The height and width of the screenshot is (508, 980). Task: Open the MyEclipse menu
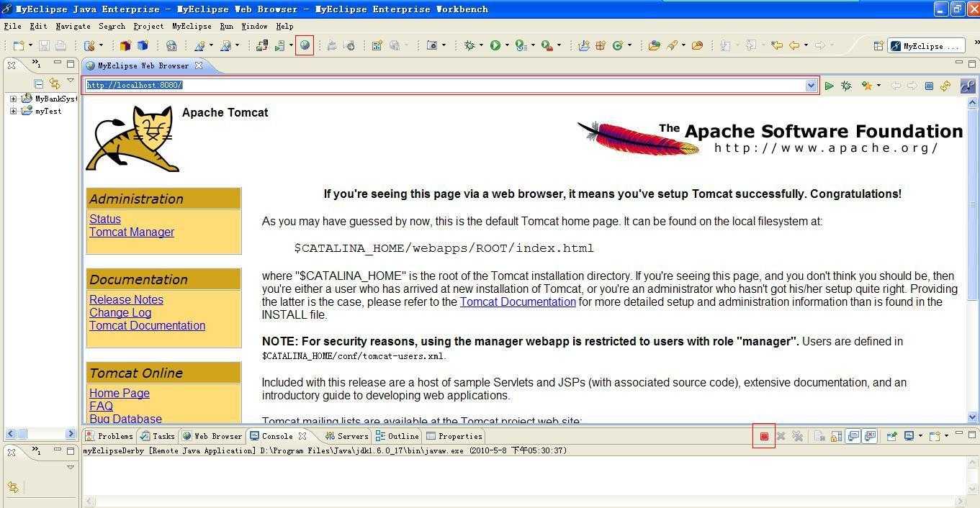[192, 26]
